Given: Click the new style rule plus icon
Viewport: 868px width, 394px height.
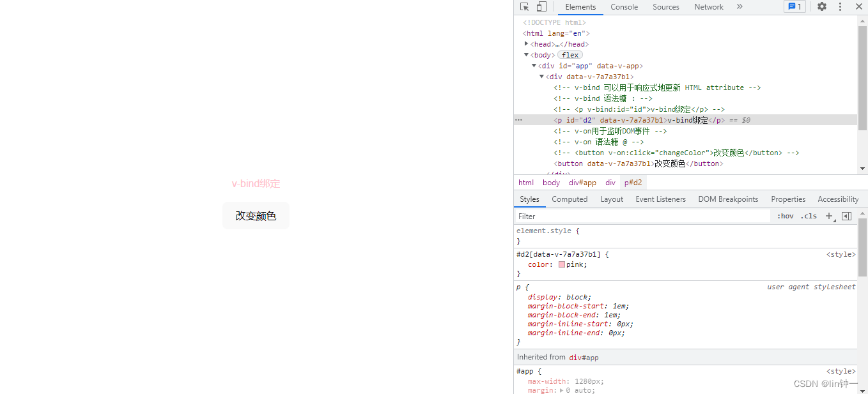Looking at the screenshot, I should click(829, 216).
